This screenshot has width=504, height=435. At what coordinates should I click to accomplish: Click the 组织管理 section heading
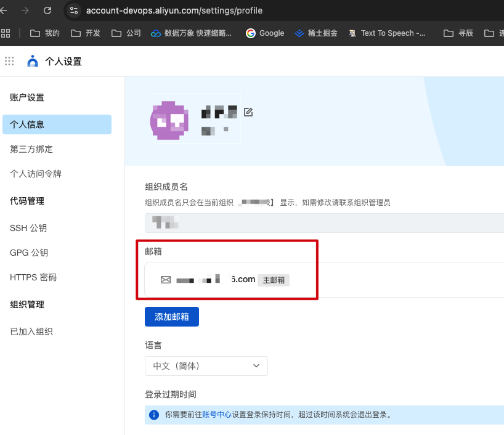click(27, 304)
